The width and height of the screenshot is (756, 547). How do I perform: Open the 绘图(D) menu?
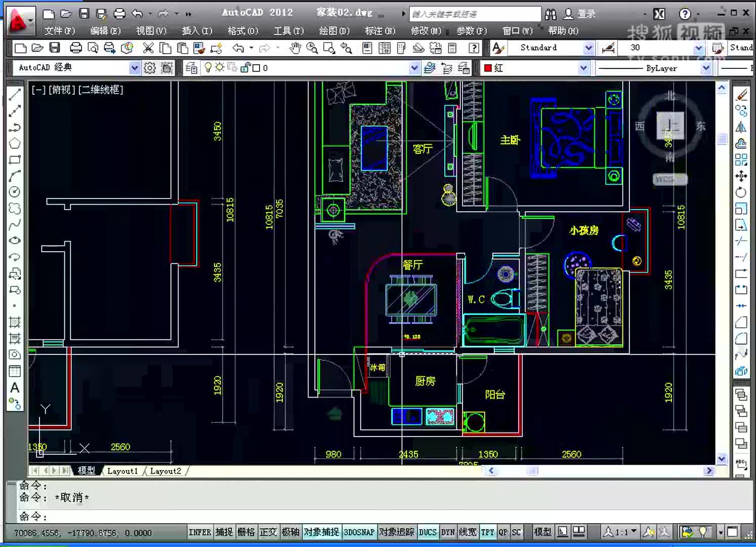pyautogui.click(x=334, y=31)
